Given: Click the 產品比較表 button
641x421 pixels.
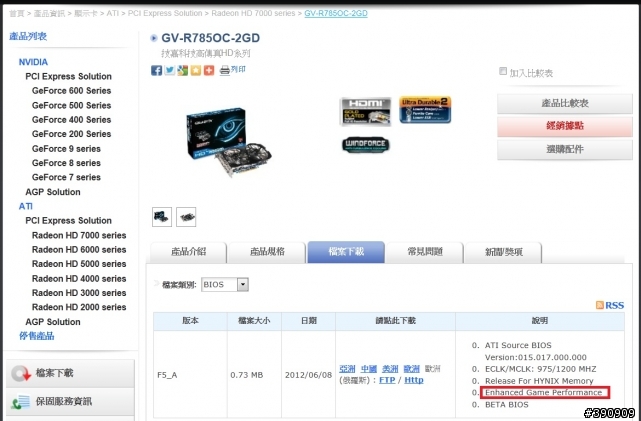Looking at the screenshot, I should [x=565, y=103].
